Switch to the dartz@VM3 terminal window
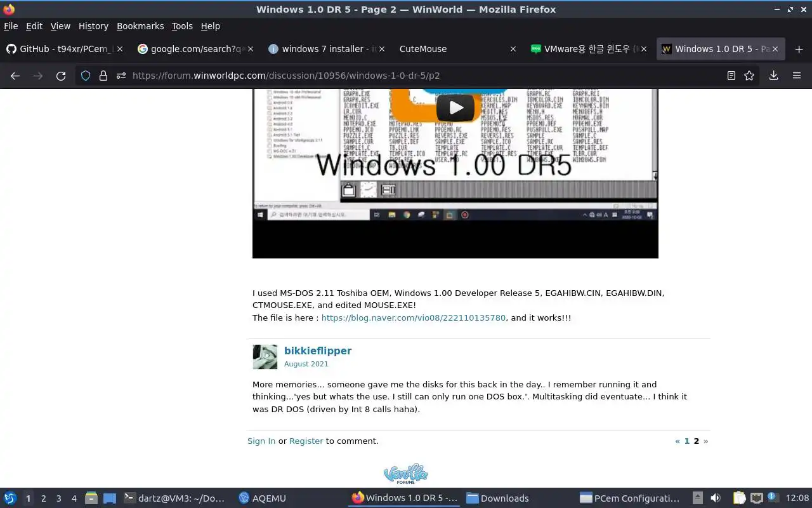The image size is (812, 508). [x=174, y=498]
